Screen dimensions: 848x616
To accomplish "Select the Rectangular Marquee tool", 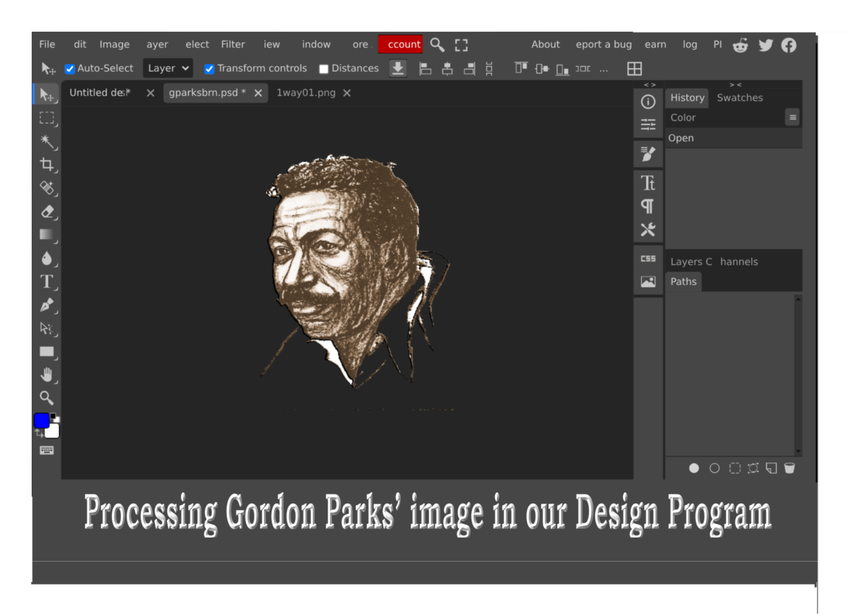I will coord(47,118).
